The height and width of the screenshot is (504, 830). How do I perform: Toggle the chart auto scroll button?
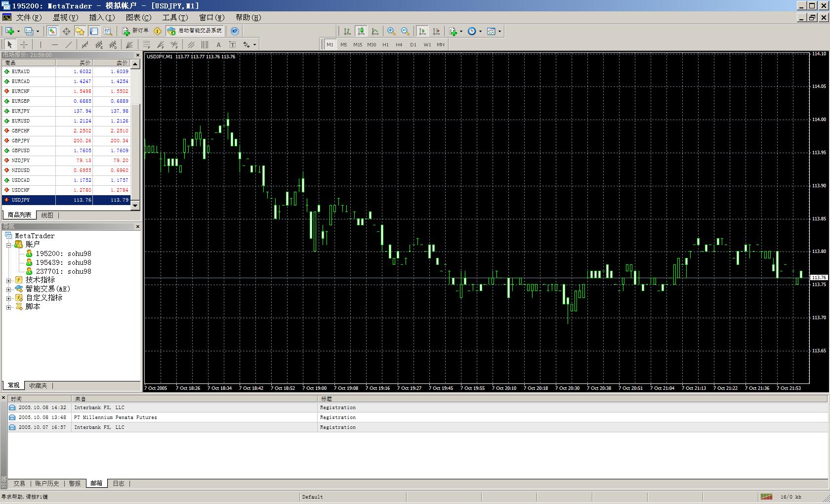422,31
